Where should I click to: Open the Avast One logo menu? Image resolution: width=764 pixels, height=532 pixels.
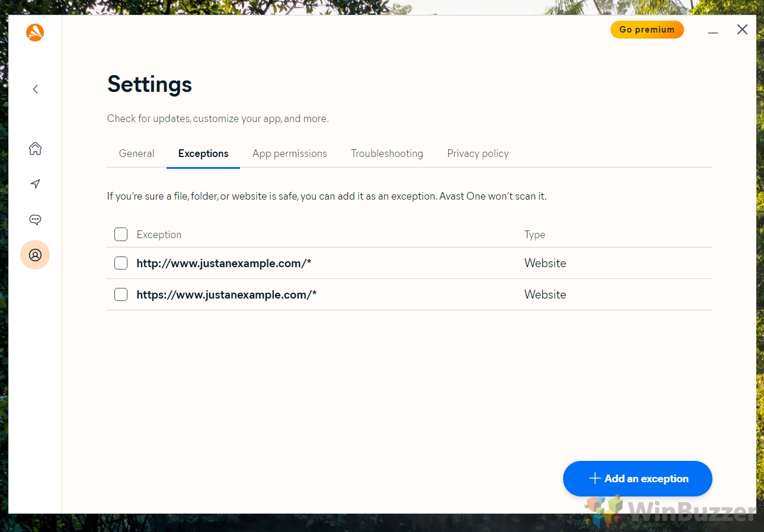(x=34, y=32)
